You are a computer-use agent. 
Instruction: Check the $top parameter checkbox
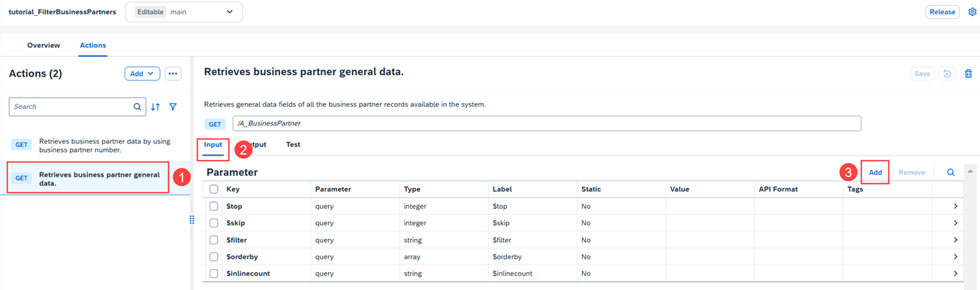pyautogui.click(x=214, y=206)
